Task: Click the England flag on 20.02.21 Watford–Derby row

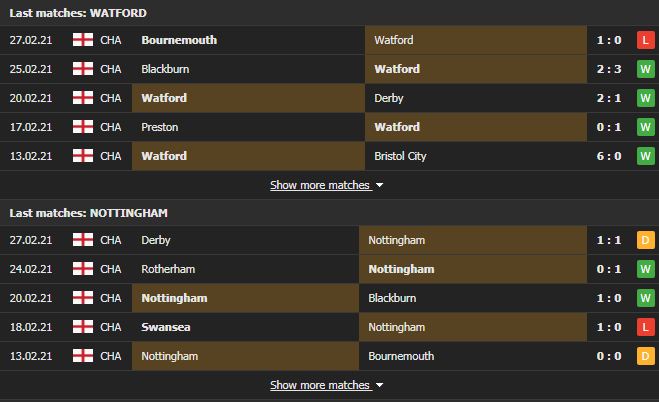Action: 83,98
